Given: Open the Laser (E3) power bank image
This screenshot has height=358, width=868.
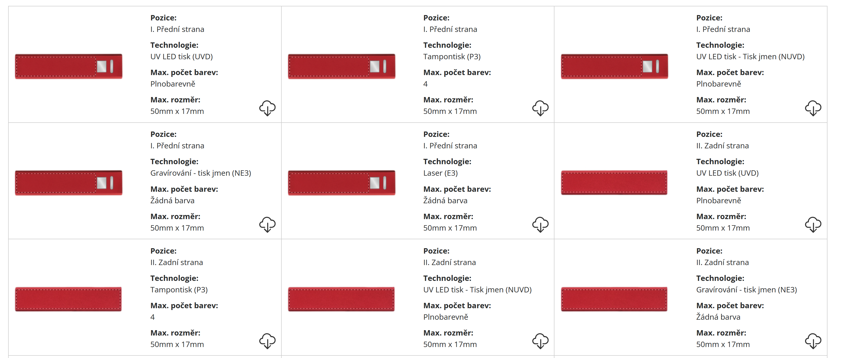Looking at the screenshot, I should (x=341, y=183).
